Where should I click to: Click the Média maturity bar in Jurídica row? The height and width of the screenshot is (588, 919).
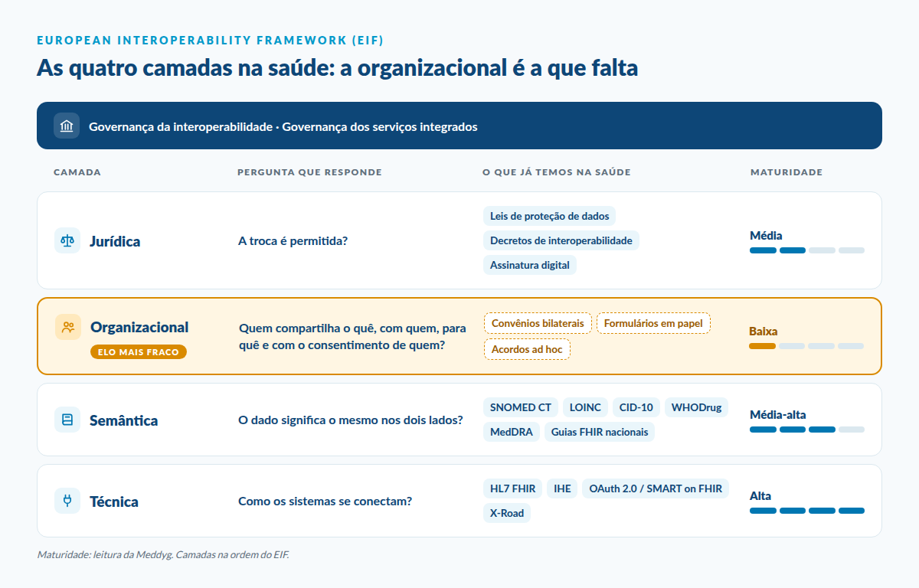pos(807,250)
